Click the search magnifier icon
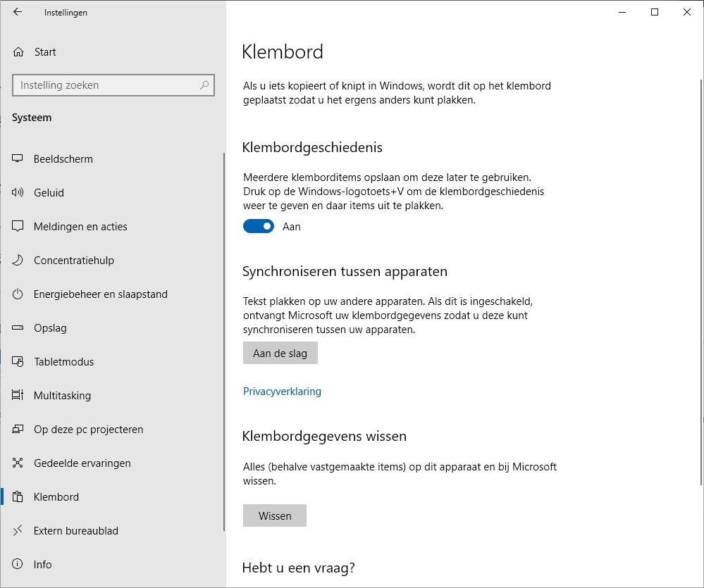Viewport: 704px width, 588px height. (x=204, y=85)
